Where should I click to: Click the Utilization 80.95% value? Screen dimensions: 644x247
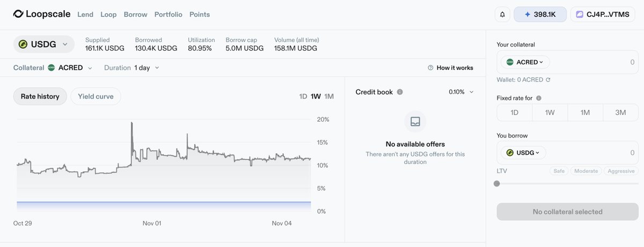click(200, 48)
